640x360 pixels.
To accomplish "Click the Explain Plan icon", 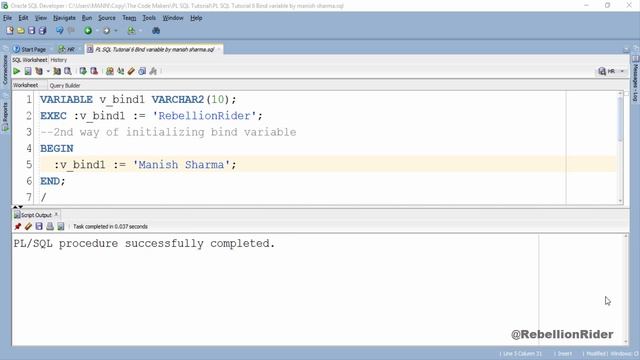I will (x=39, y=71).
